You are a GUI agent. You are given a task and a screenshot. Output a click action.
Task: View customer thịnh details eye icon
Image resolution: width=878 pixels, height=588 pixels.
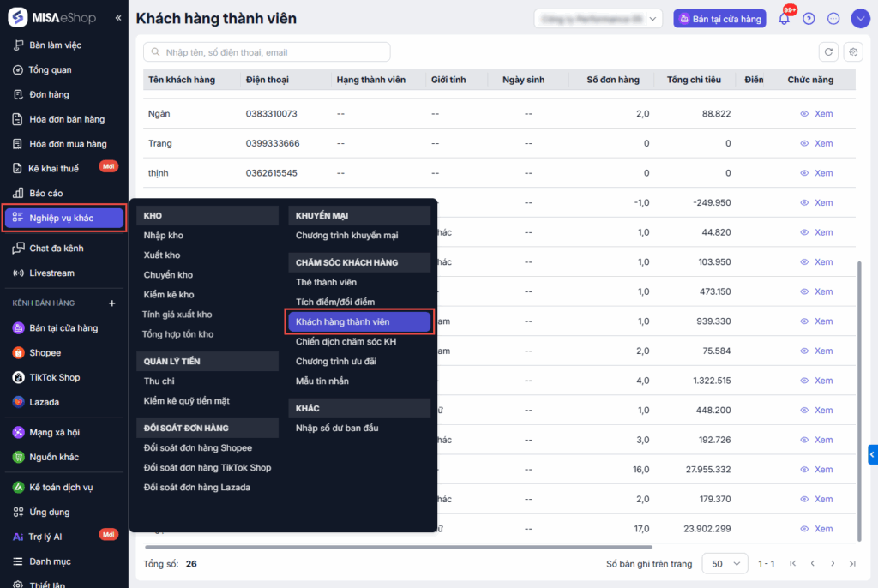click(x=804, y=173)
